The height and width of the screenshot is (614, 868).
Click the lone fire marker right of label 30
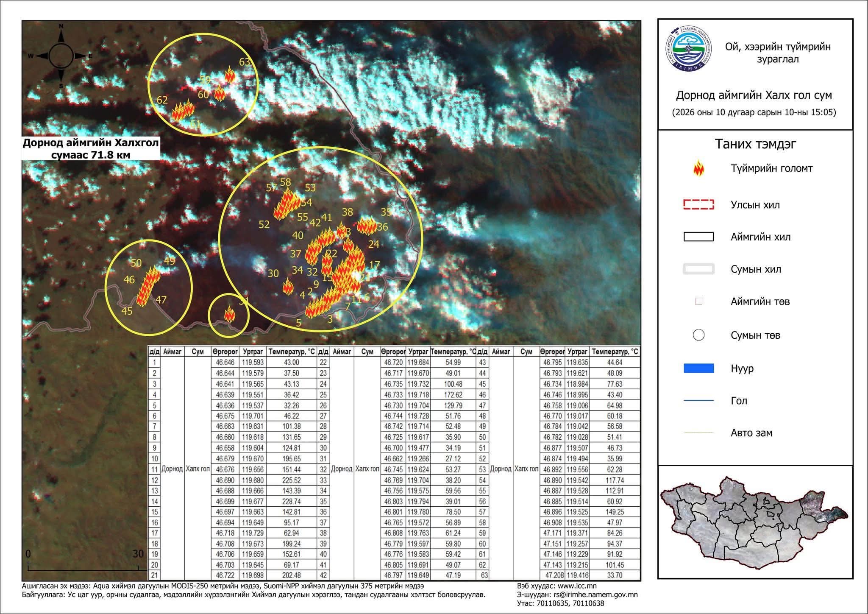288,287
